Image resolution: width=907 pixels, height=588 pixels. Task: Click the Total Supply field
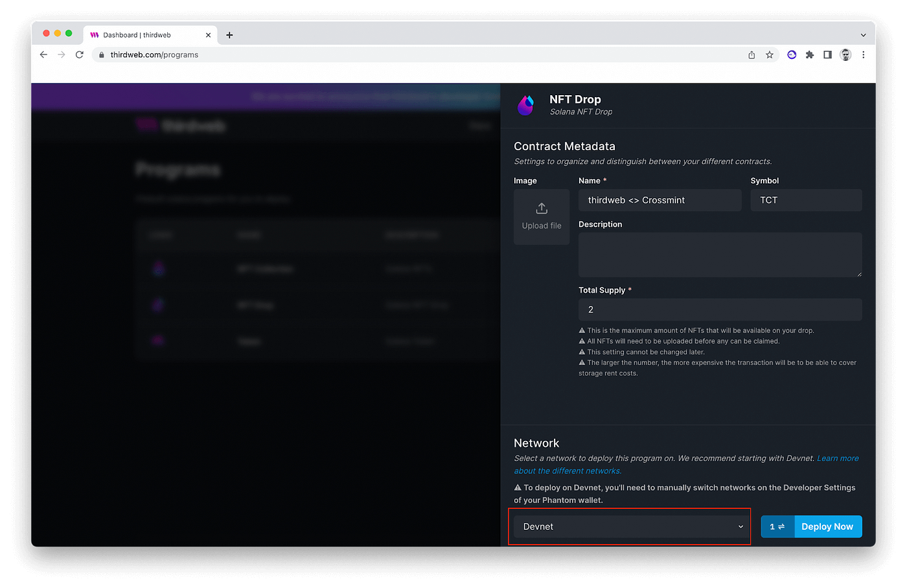coord(720,310)
